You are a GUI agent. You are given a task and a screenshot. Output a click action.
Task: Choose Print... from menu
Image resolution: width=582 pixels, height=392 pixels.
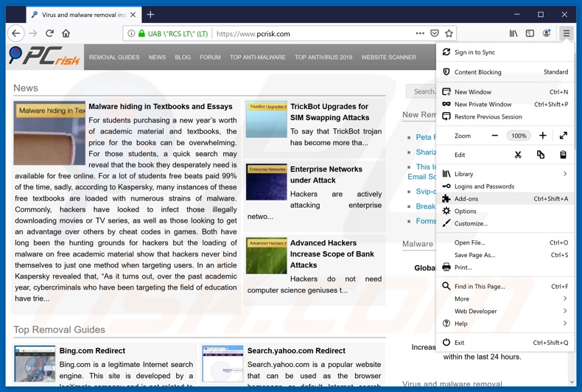pyautogui.click(x=505, y=267)
